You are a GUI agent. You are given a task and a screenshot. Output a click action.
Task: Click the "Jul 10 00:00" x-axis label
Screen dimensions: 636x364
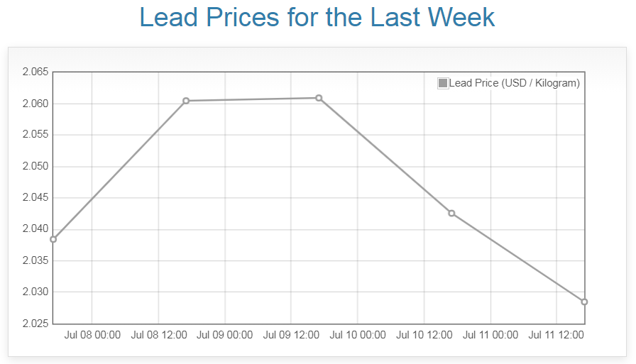(x=358, y=335)
